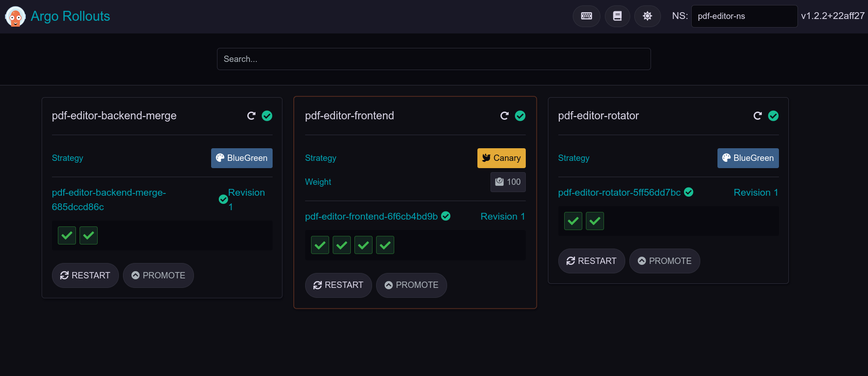Click Revision 1 label on rotator card
Screen dimensions: 868x376
click(x=756, y=193)
